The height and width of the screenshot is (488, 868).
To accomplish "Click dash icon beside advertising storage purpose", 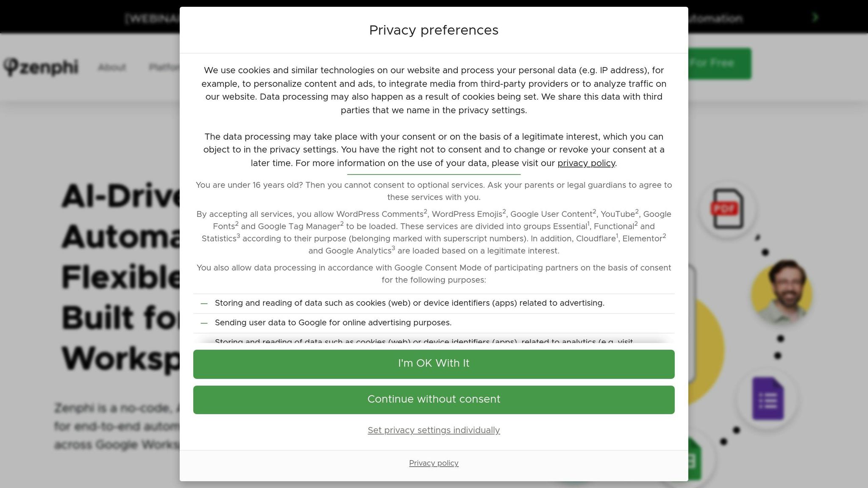I will click(x=204, y=303).
